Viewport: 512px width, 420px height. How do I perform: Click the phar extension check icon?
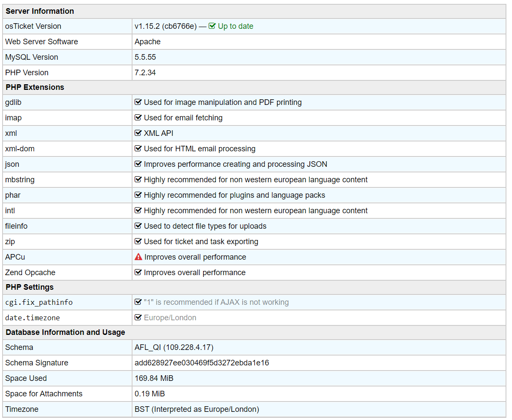138,195
